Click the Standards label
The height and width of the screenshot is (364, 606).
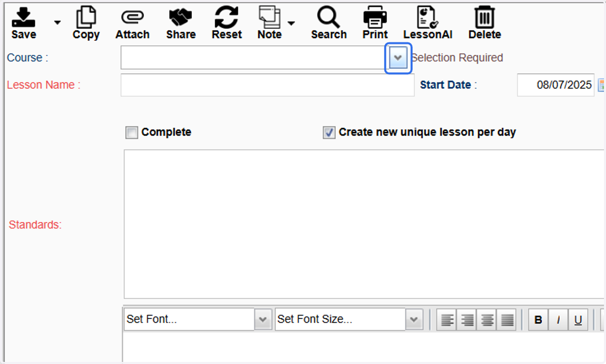(x=35, y=225)
